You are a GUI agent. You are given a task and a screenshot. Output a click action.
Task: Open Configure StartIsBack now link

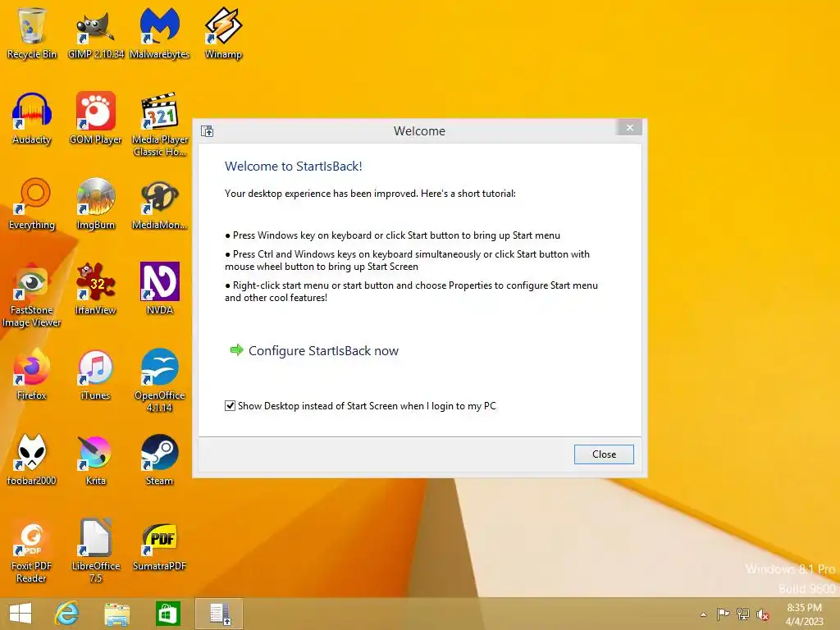pos(323,351)
